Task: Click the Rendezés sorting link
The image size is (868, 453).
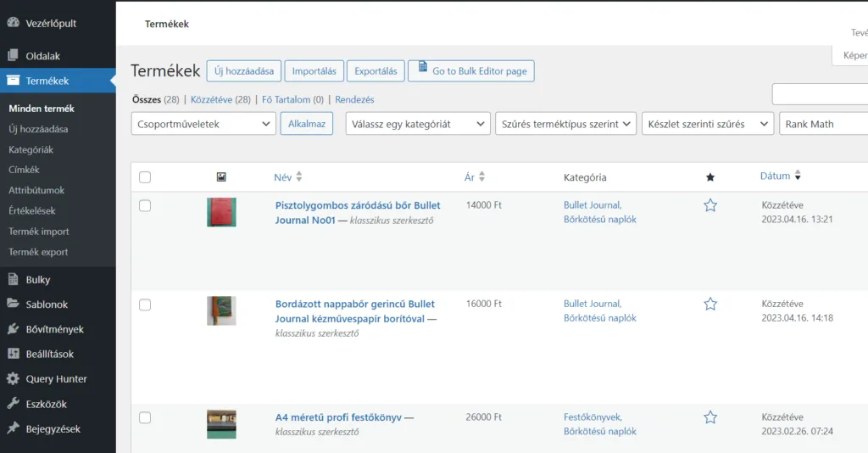Action: [355, 100]
